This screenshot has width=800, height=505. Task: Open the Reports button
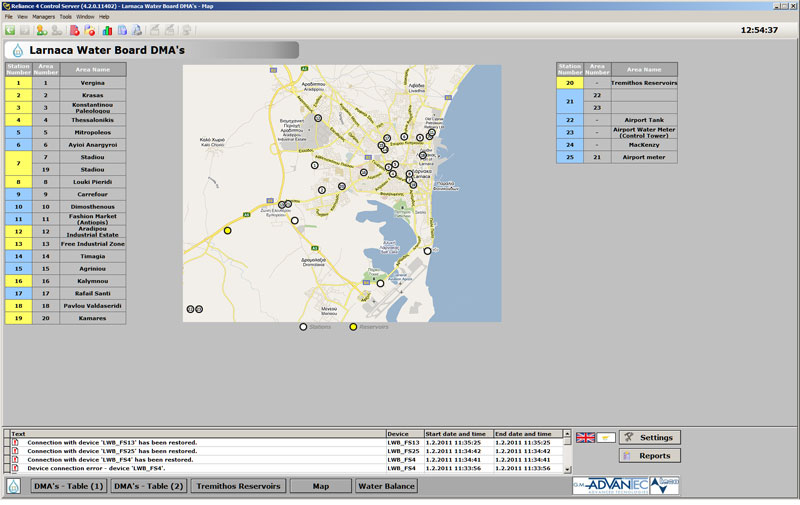click(x=649, y=455)
